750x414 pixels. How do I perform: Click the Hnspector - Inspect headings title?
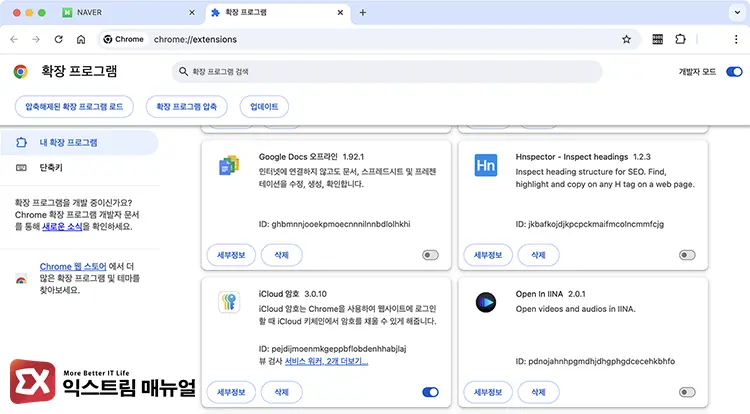pyautogui.click(x=572, y=157)
